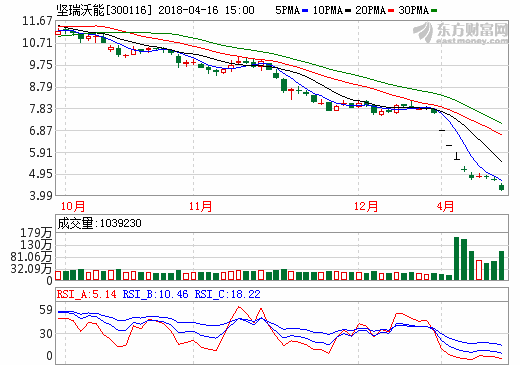Select the 5PMA legend label
Viewport: 520px width, 365px height.
point(287,10)
